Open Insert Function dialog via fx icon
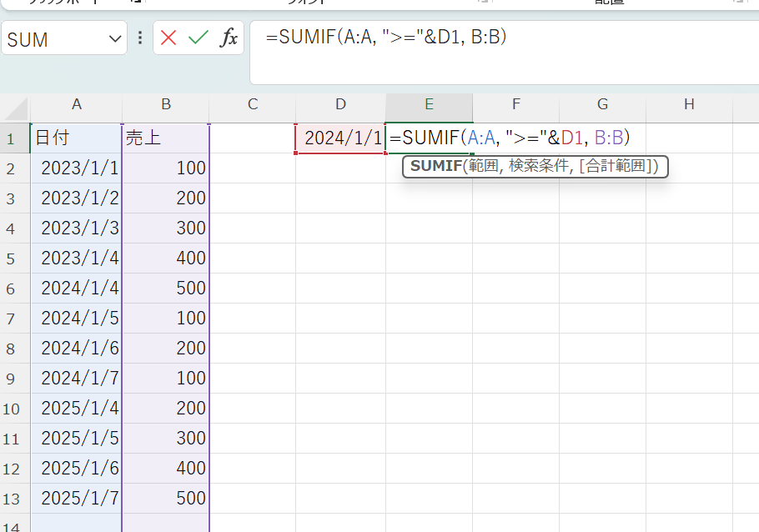Viewport: 759px width, 532px height. click(228, 38)
